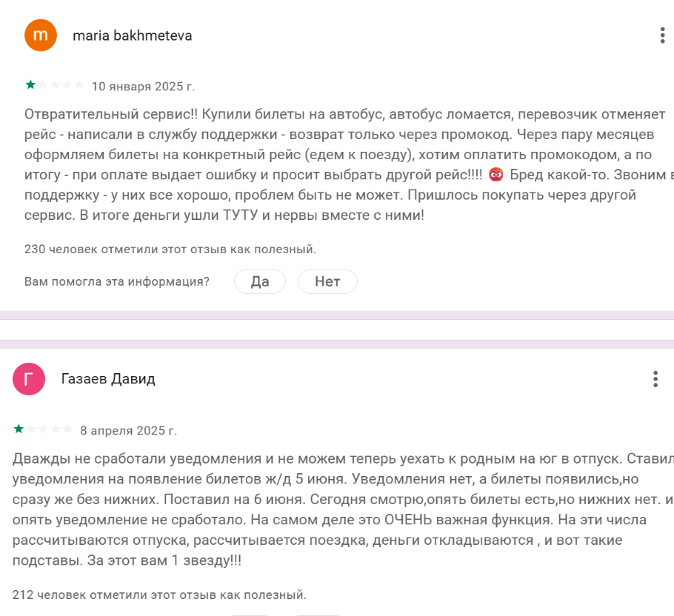The image size is (674, 616).
Task: Click green star in Газаев Давид's rating
Action: pos(19,429)
